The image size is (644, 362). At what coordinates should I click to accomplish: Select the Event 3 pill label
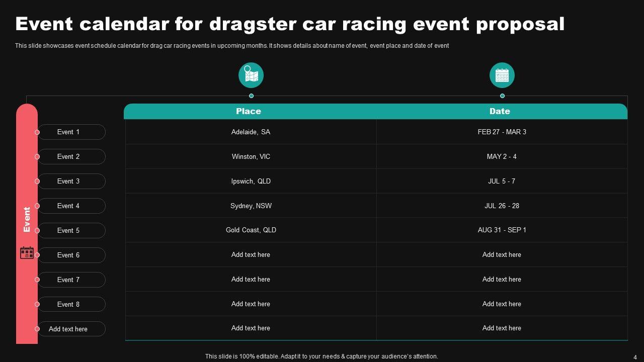[x=71, y=181]
